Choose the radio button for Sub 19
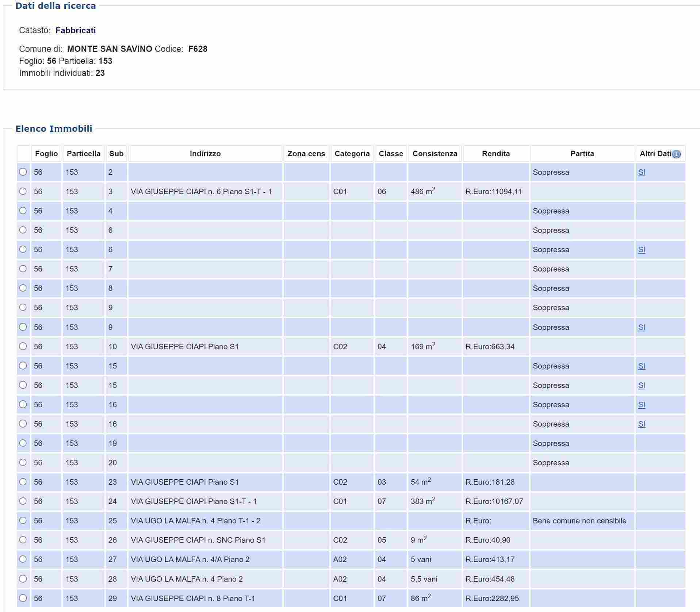 23,443
